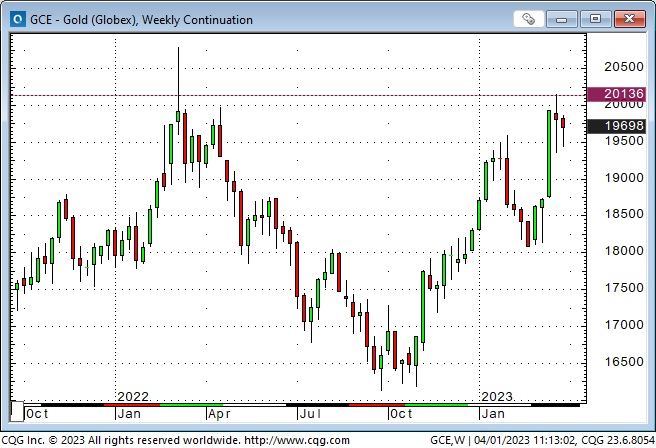This screenshot has height=448, width=656.
Task: Click the 20500 price axis label
Action: tap(623, 67)
